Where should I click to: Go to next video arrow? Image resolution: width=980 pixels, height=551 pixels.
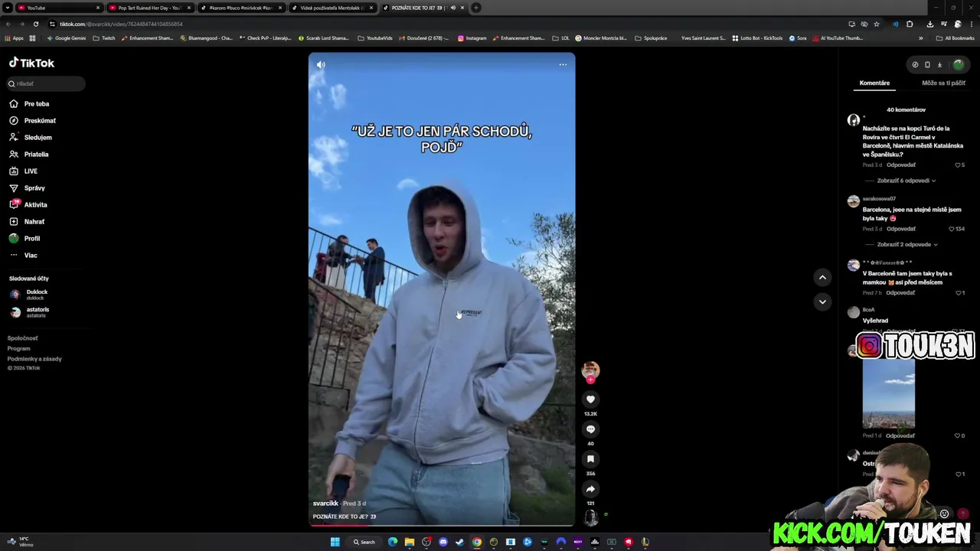coord(822,302)
